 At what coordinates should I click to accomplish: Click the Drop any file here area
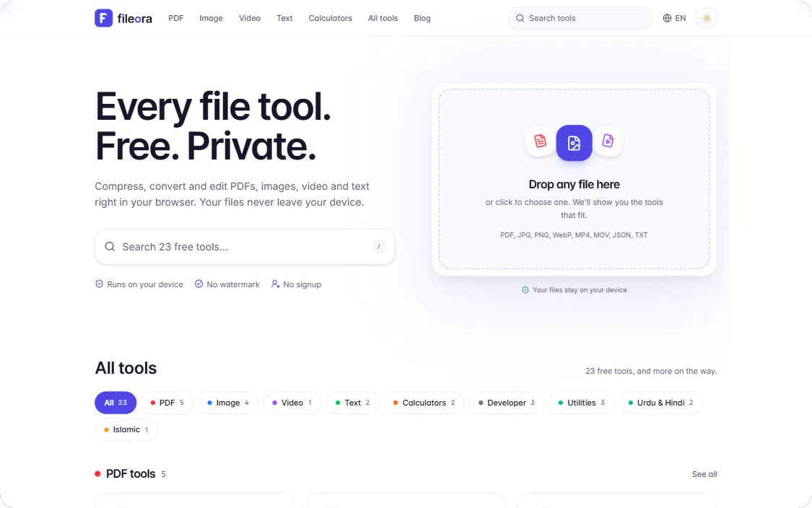(575, 179)
